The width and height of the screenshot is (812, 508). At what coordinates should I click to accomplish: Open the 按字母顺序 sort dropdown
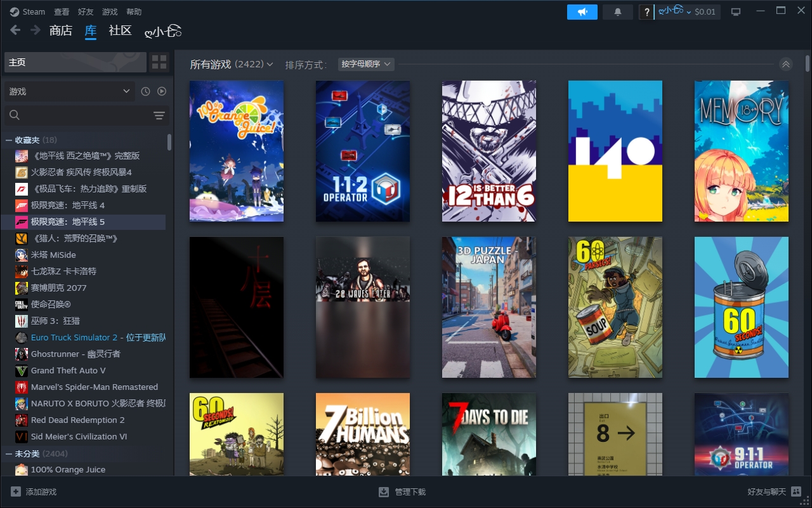pyautogui.click(x=366, y=64)
